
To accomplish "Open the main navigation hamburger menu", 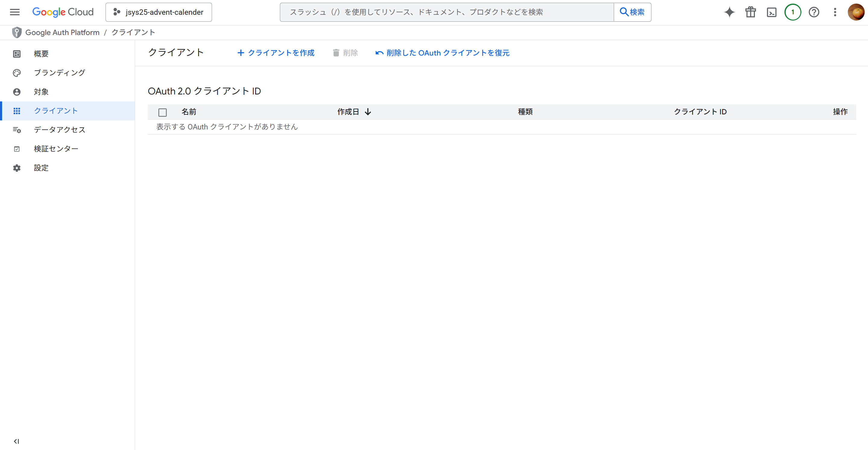I will click(14, 12).
